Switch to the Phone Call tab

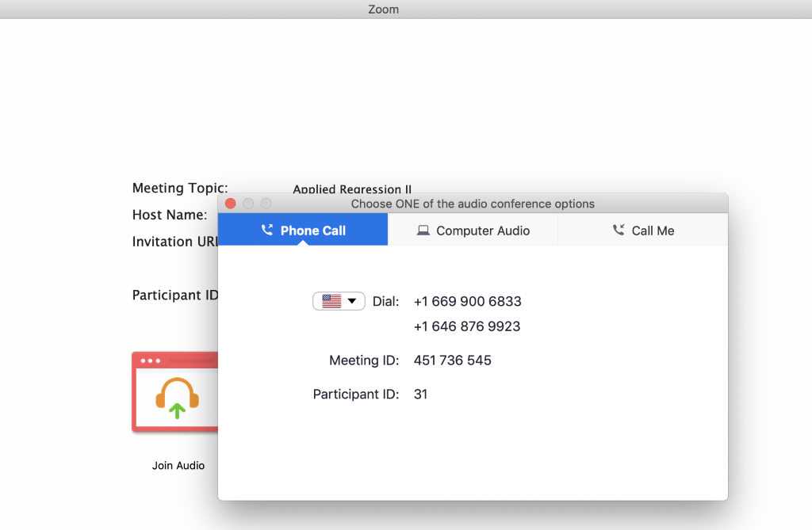point(303,231)
